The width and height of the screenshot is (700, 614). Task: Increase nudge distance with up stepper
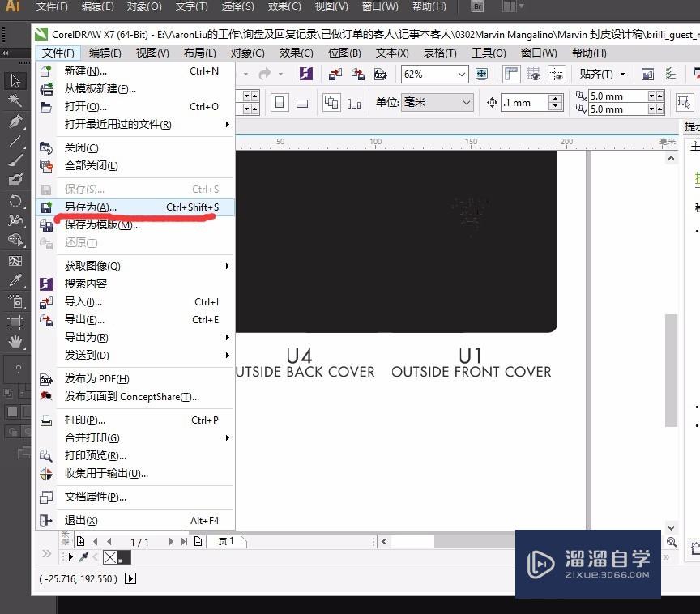(555, 99)
